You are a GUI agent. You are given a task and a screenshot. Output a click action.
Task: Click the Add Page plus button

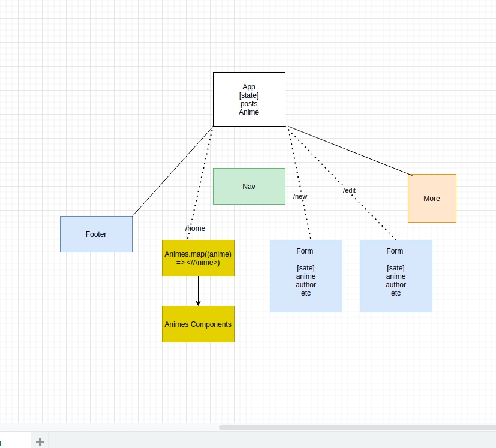[40, 442]
